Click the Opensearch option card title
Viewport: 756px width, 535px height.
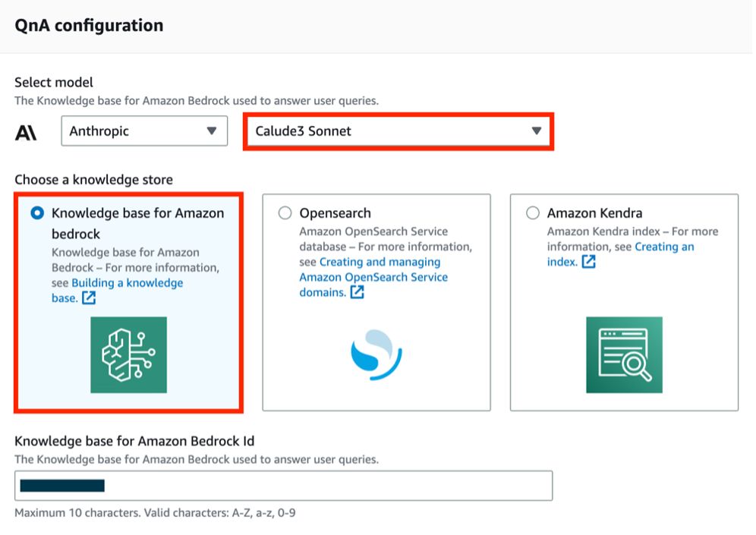tap(335, 213)
